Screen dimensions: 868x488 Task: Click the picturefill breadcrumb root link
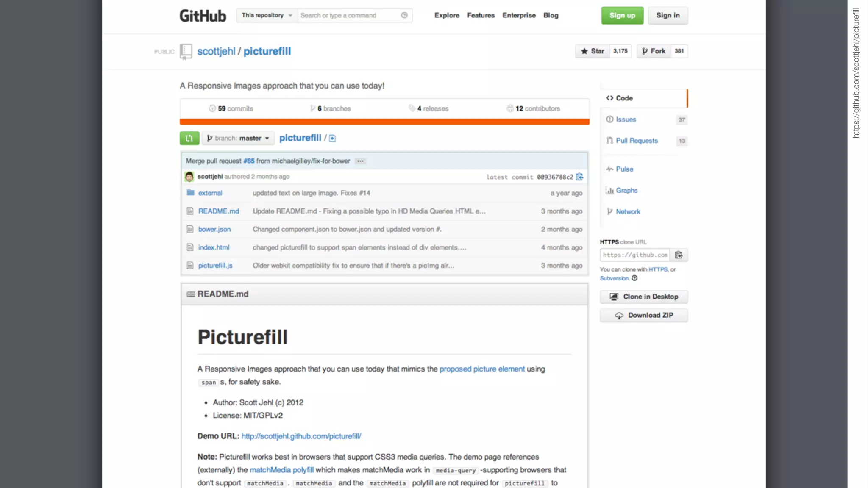pyautogui.click(x=300, y=138)
